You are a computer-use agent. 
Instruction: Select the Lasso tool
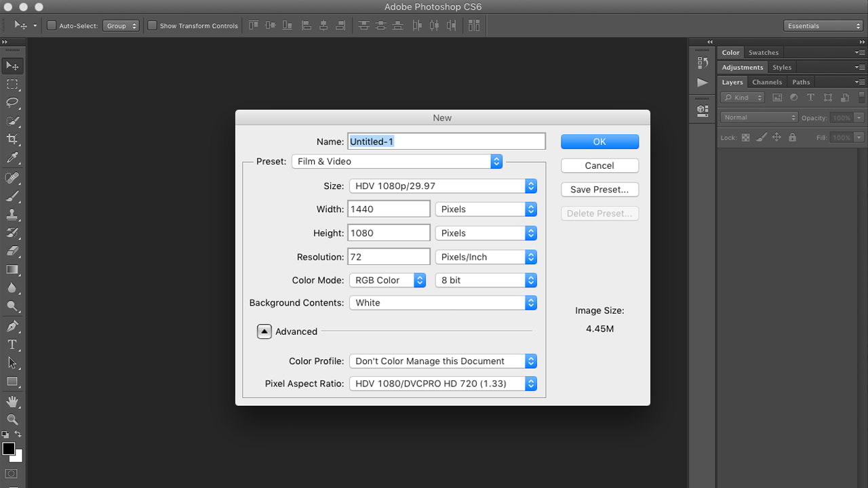point(12,102)
